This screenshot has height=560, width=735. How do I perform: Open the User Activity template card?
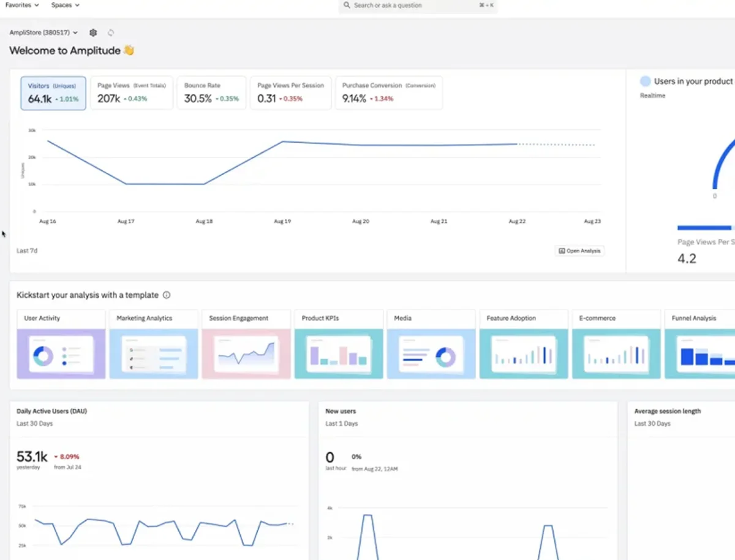[x=61, y=344]
